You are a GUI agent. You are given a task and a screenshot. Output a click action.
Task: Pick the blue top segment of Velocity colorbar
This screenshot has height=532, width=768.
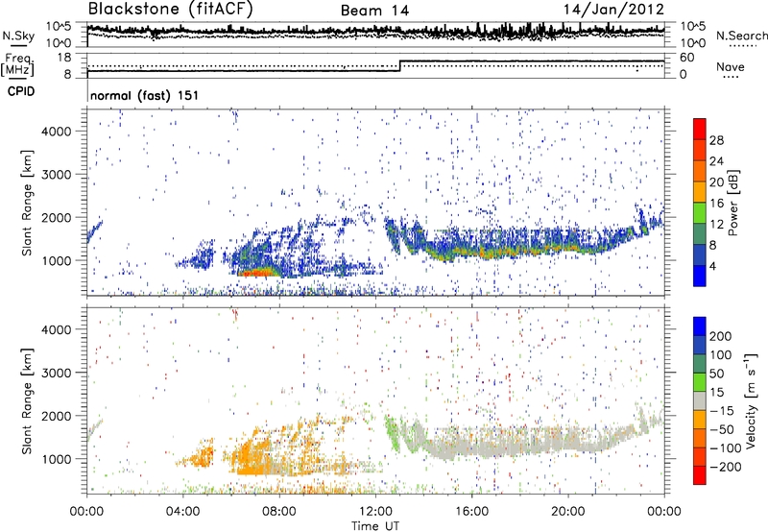[x=700, y=326]
